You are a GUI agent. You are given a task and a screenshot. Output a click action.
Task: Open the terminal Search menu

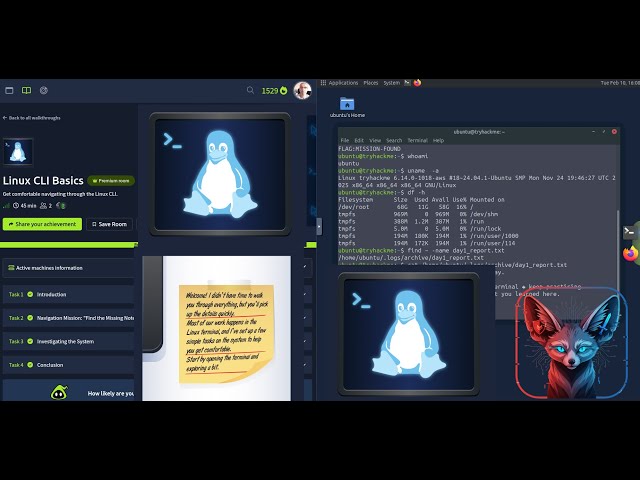point(394,140)
